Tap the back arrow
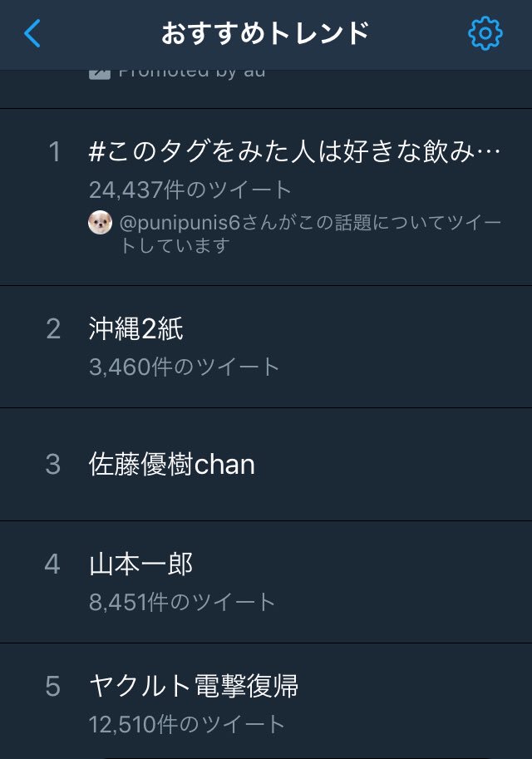Viewport: 532px width, 759px height. [32, 34]
